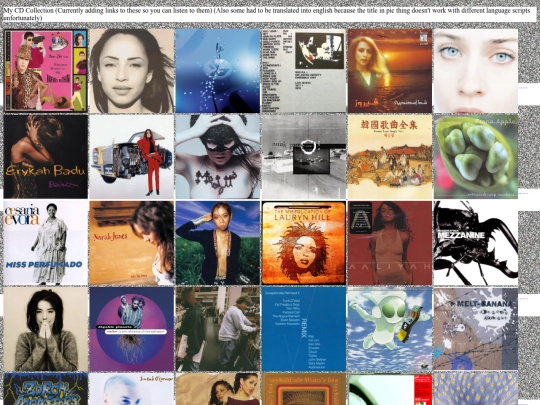This screenshot has width=540, height=405.
Task: Open the Mezzanine beetle album cover
Action: (476, 243)
